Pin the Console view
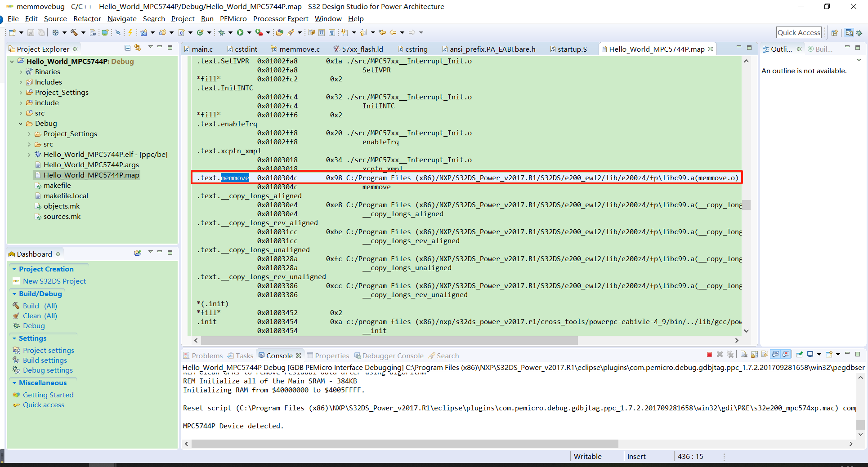This screenshot has height=467, width=868. pos(800,354)
